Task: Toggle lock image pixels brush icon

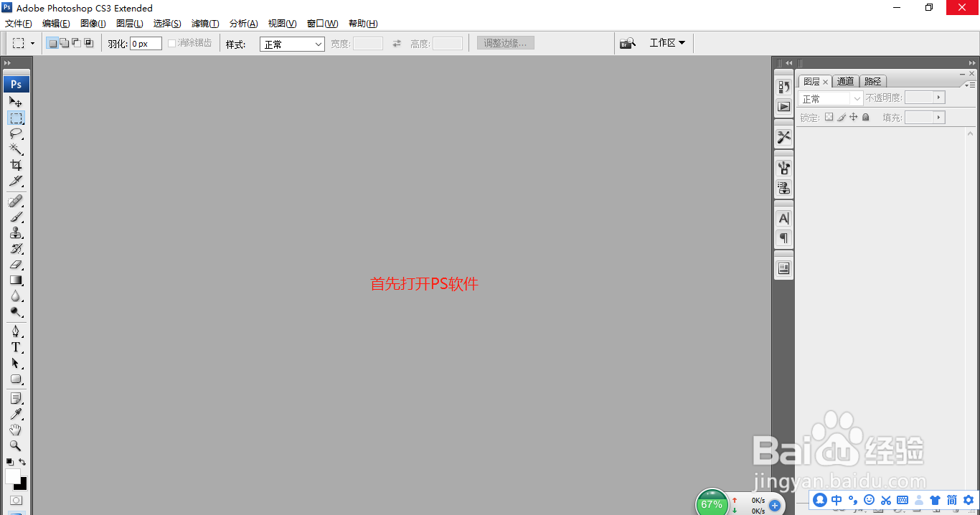Action: tap(841, 117)
